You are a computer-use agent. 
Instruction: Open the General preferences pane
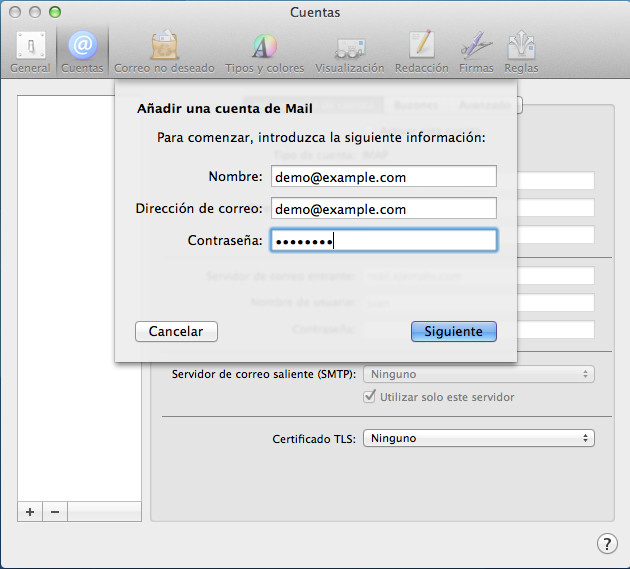29,52
